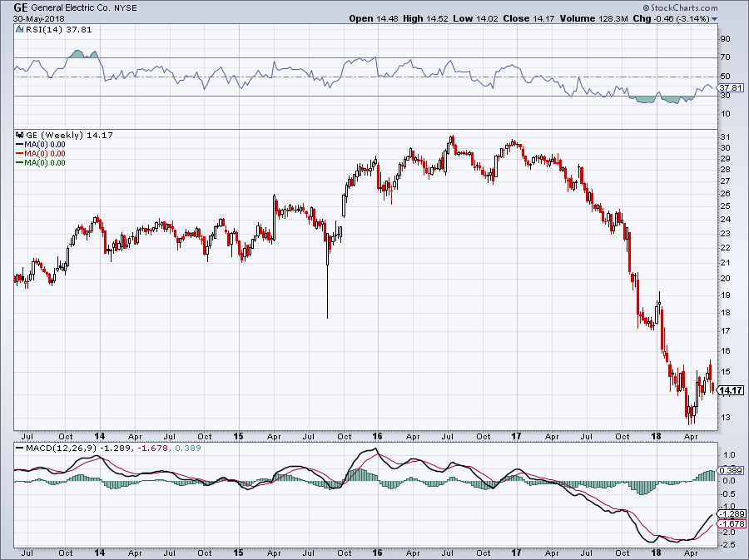Click the 'Chg -0.46 (-3.14%)' value

(x=671, y=18)
